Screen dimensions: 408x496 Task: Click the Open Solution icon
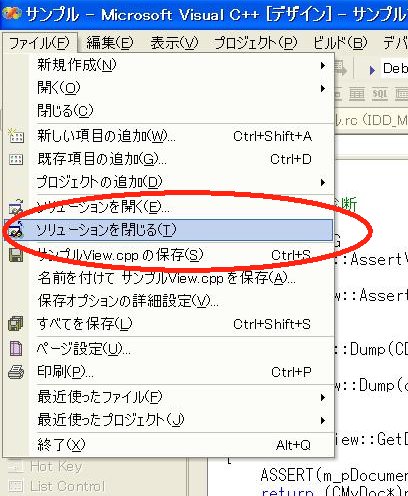(x=16, y=207)
